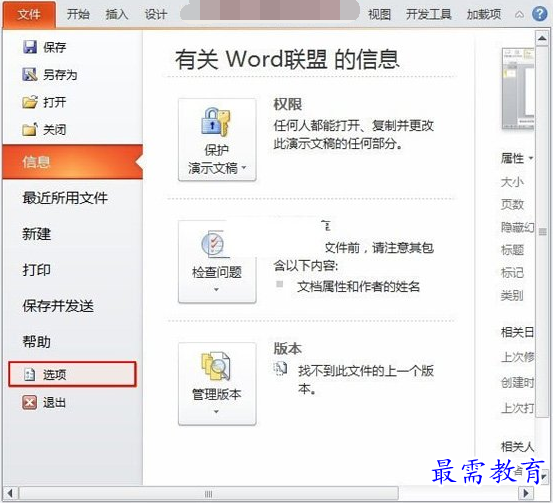
Task: Click the Manage Versions magnifier icon
Action: coord(216,366)
